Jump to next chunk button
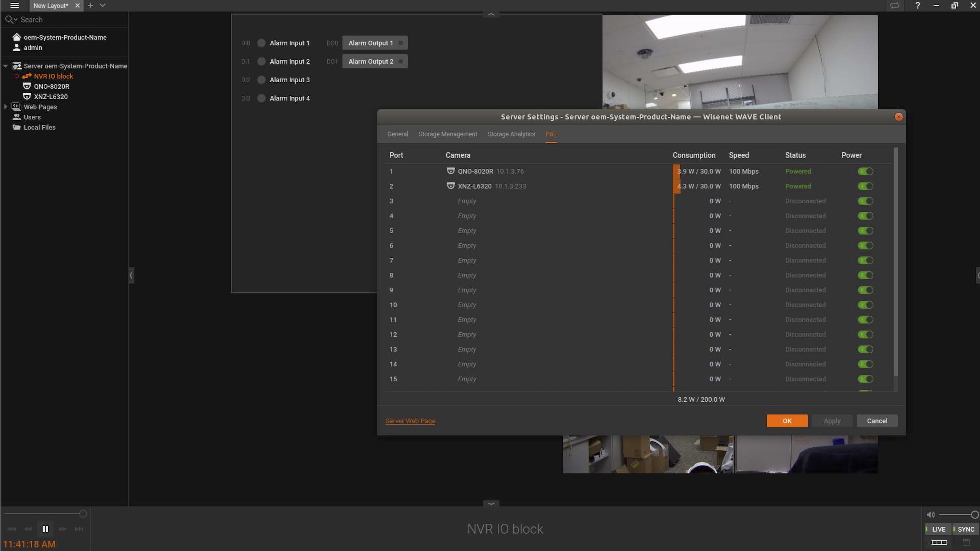 point(79,529)
